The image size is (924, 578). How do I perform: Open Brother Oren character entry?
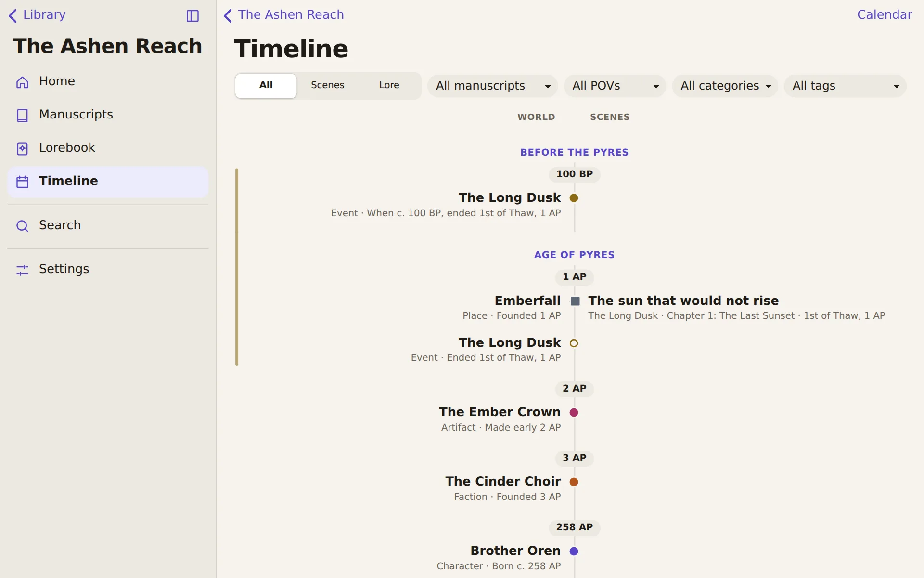[x=515, y=551]
